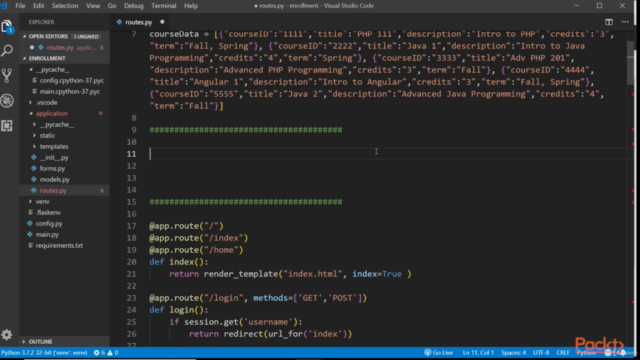Open the Selection menu
Screen dimensions: 640x360
tap(65, 6)
